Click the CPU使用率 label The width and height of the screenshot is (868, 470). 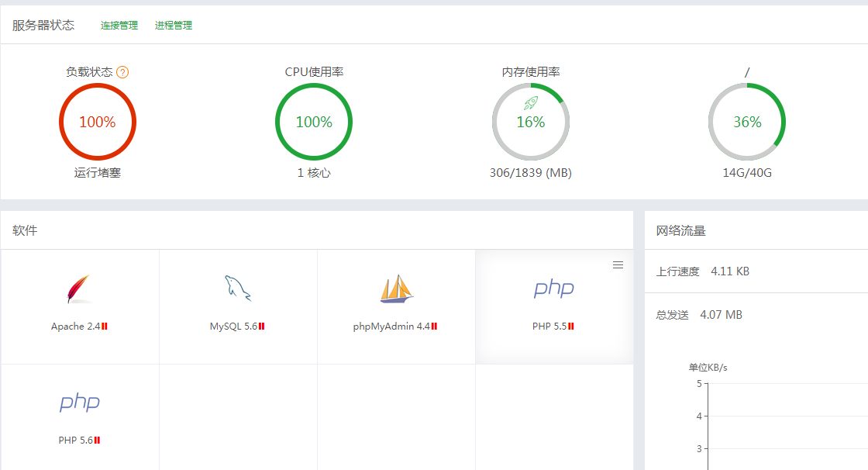click(314, 72)
